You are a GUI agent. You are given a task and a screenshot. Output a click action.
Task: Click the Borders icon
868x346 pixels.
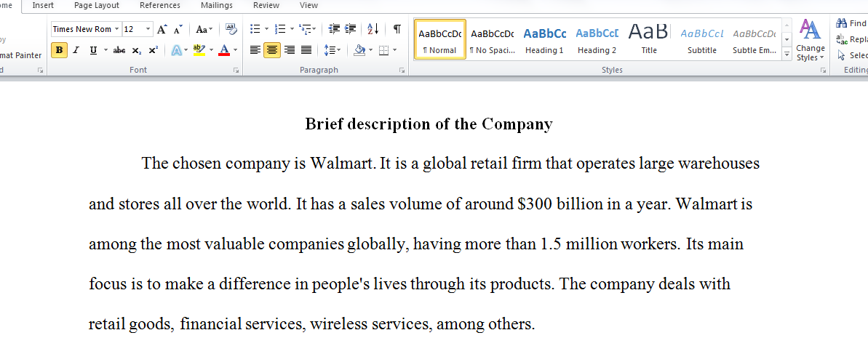[383, 50]
